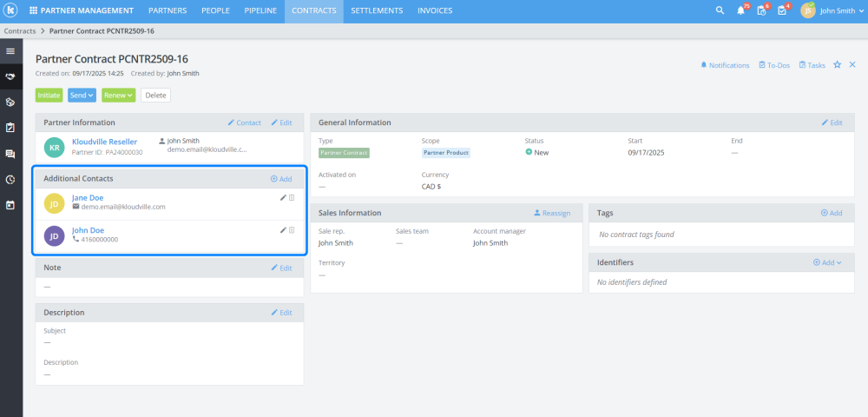Edit the Partner Information section
The height and width of the screenshot is (417, 868).
[281, 122]
